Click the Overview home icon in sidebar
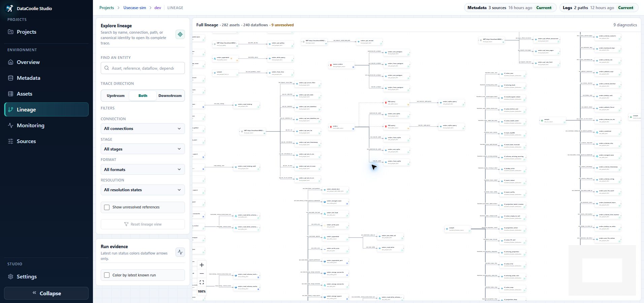The height and width of the screenshot is (303, 644). tap(10, 62)
